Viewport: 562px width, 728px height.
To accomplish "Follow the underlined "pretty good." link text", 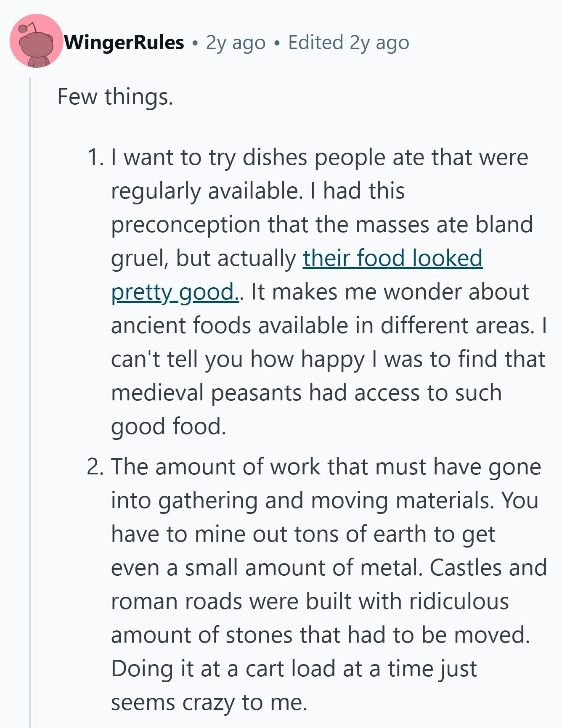I will (175, 291).
